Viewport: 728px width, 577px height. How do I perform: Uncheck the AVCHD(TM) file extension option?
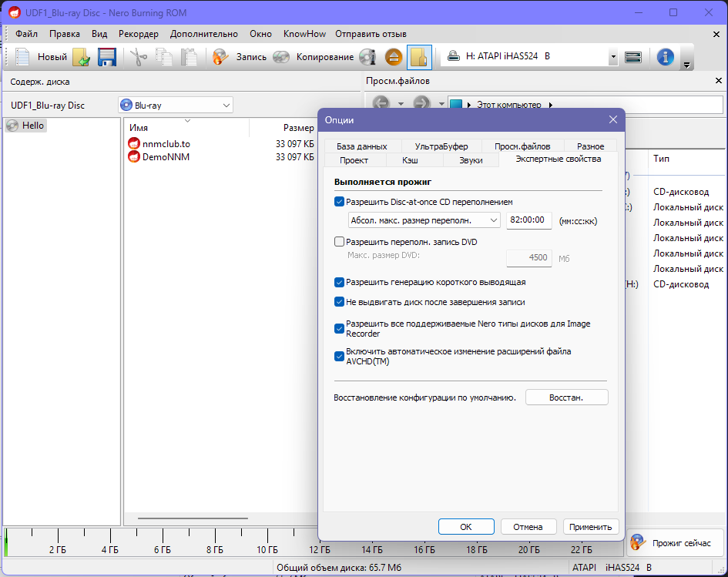pyautogui.click(x=339, y=356)
